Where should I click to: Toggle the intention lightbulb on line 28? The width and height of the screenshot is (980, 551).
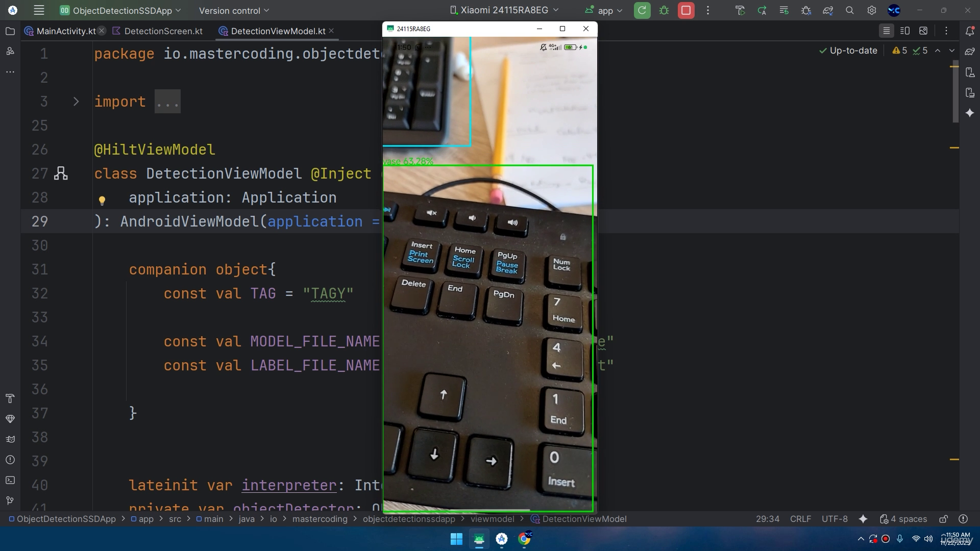[102, 201]
